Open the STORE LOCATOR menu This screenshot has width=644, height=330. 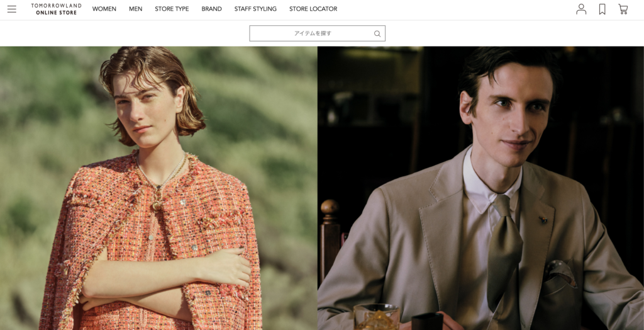tap(313, 9)
